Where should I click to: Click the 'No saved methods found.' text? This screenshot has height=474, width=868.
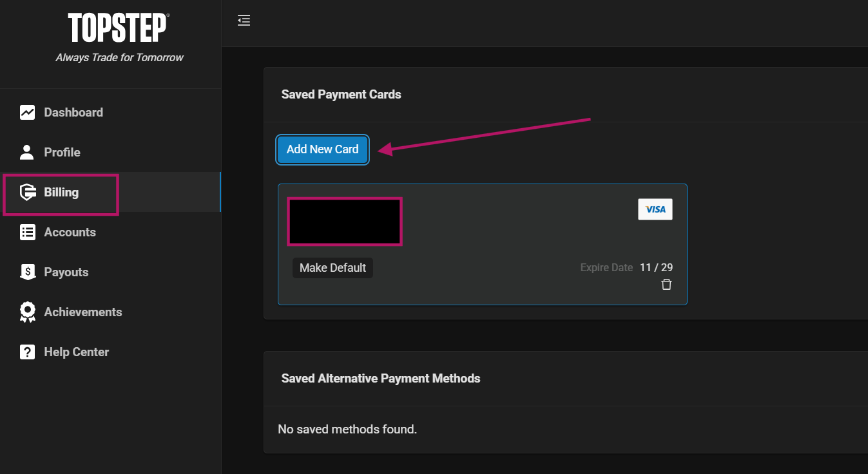coord(347,429)
